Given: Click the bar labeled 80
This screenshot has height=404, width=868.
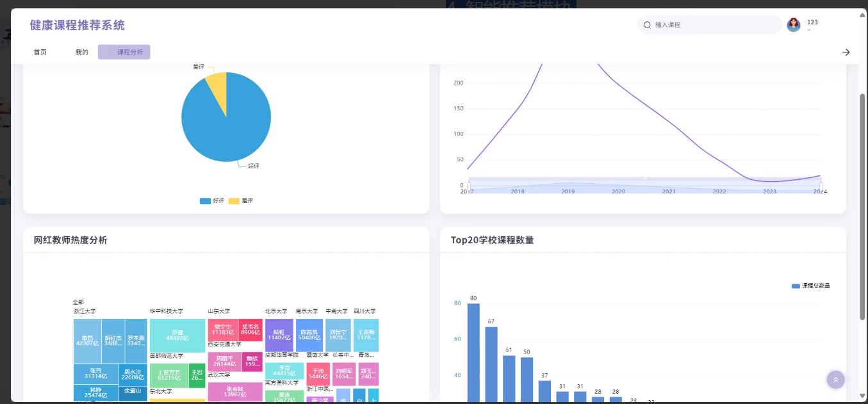Looking at the screenshot, I should [x=473, y=352].
